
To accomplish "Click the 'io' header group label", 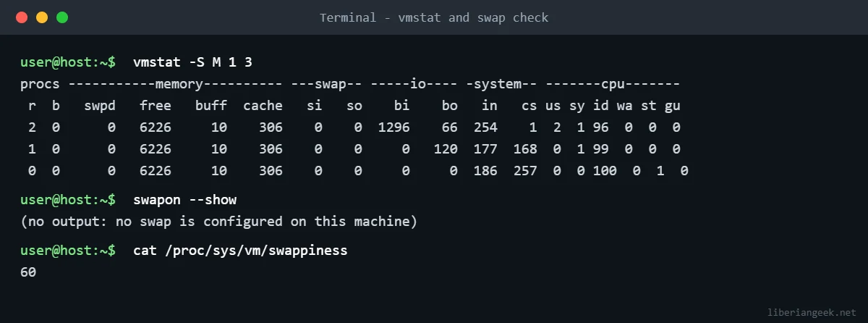I will tap(419, 84).
